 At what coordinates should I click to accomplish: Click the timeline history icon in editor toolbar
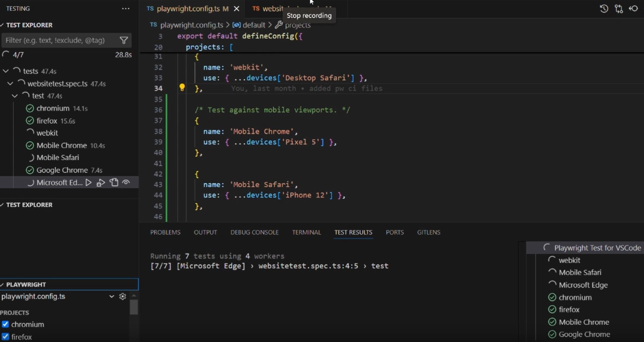point(604,8)
